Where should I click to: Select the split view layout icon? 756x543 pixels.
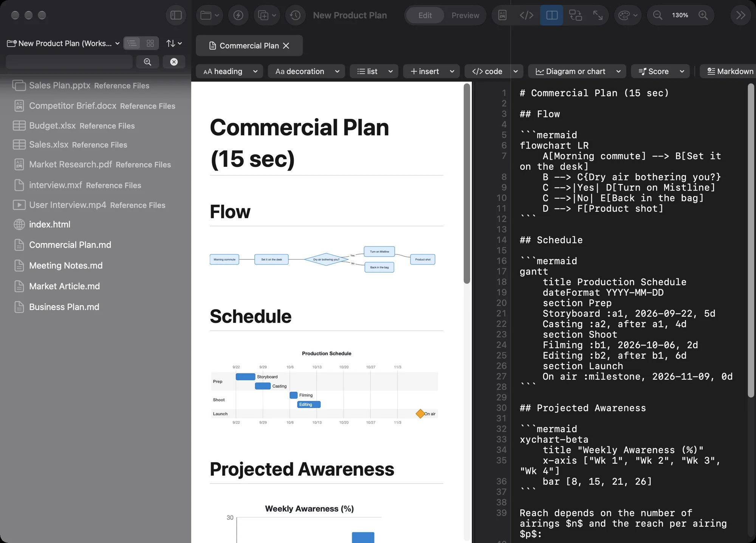tap(552, 15)
